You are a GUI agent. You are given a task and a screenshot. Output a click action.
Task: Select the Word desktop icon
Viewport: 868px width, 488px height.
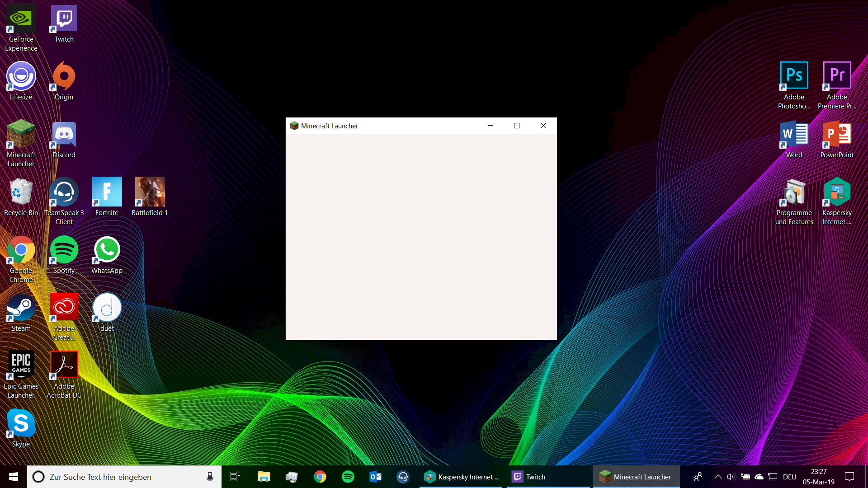tap(794, 139)
